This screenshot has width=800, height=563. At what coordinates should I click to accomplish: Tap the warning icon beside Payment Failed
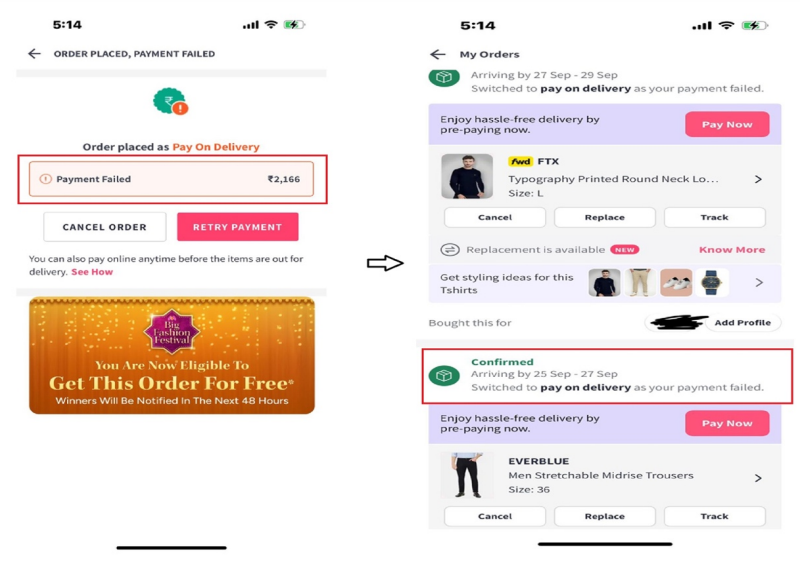coord(46,179)
